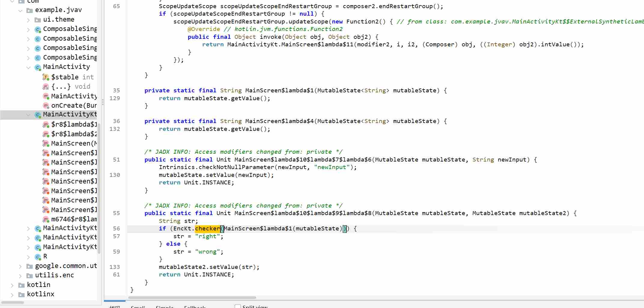Screen dimensions: 644x308
Task: Click the kotlinx package folder icon
Action: point(21,294)
